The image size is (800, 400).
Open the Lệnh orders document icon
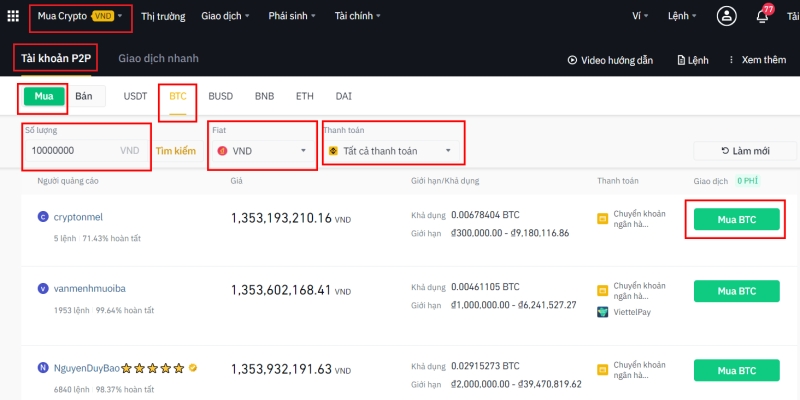click(681, 60)
